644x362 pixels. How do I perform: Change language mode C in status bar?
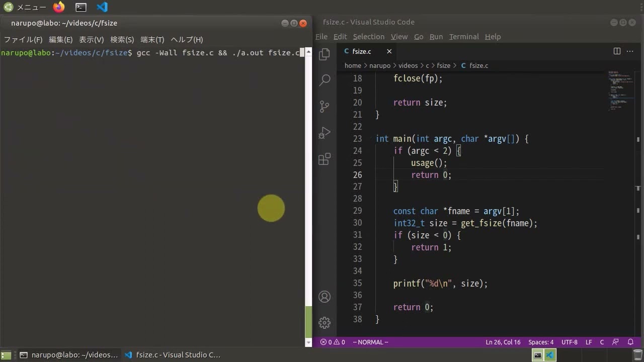[x=602, y=342]
